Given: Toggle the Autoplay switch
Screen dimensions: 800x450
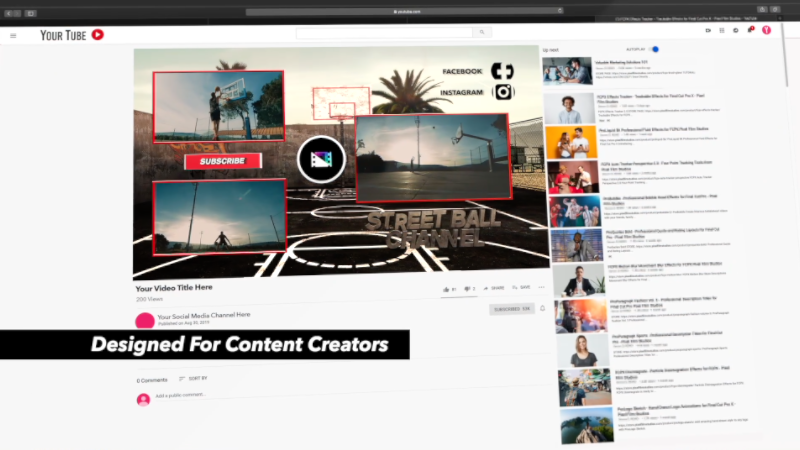Looking at the screenshot, I should [654, 49].
